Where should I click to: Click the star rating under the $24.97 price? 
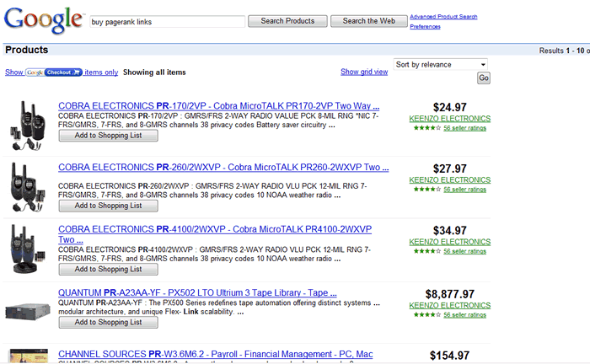(427, 128)
